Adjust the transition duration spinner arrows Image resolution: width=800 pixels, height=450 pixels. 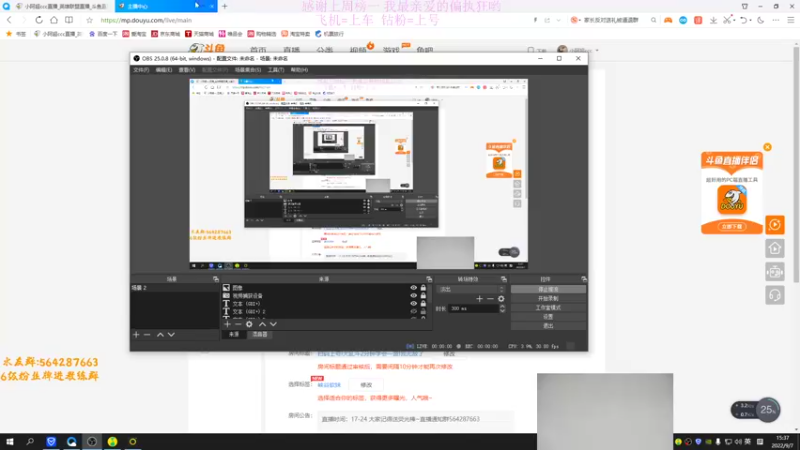coord(503,309)
